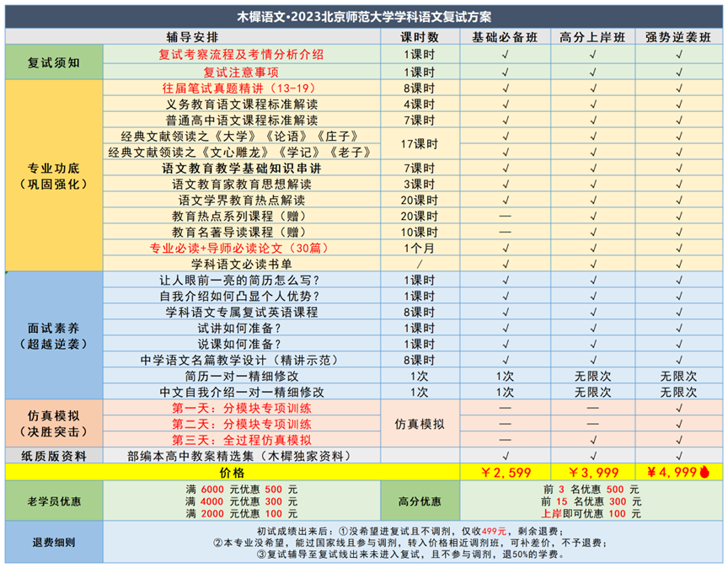728x568 pixels.
Task: Select the 仿真模拟（决胜突击）category cell
Action: 54,424
